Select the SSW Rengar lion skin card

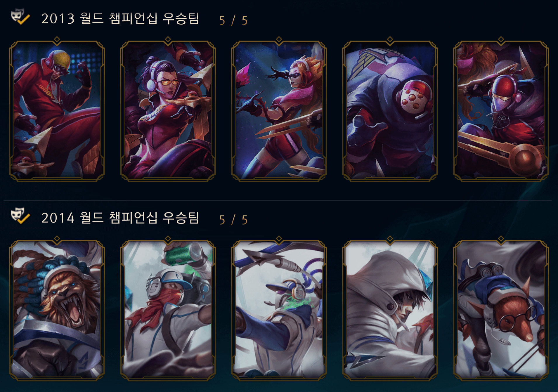(x=57, y=310)
